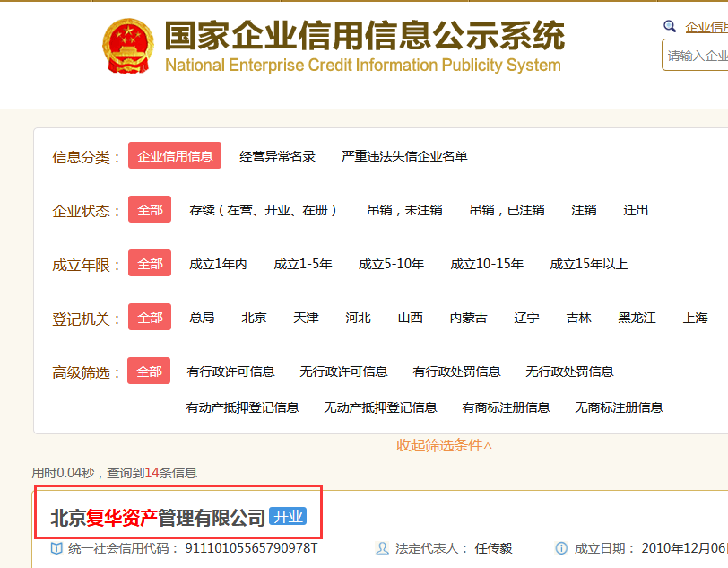Choose 山西 registration authority

411,318
